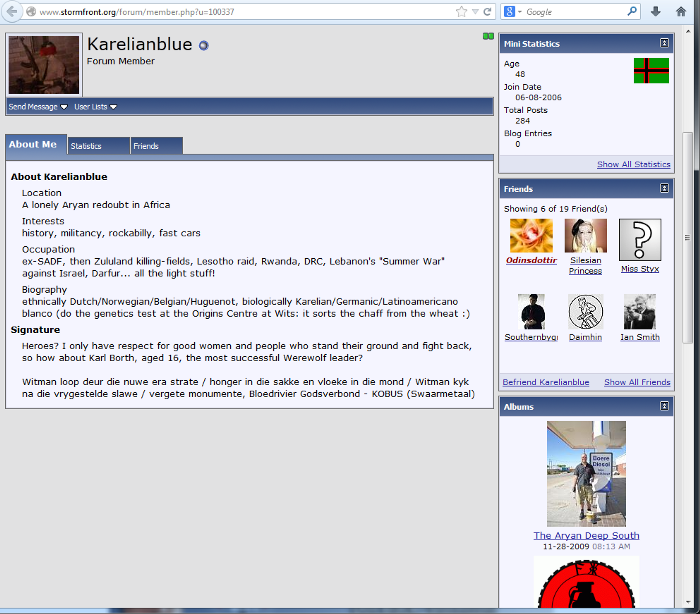Open the Send Message dropdown
Viewport: 700px width, 614px height.
(x=38, y=107)
